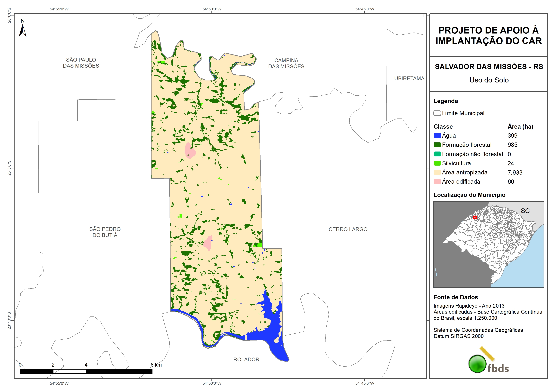Click the beige Área antropizada swatch

pyautogui.click(x=437, y=172)
